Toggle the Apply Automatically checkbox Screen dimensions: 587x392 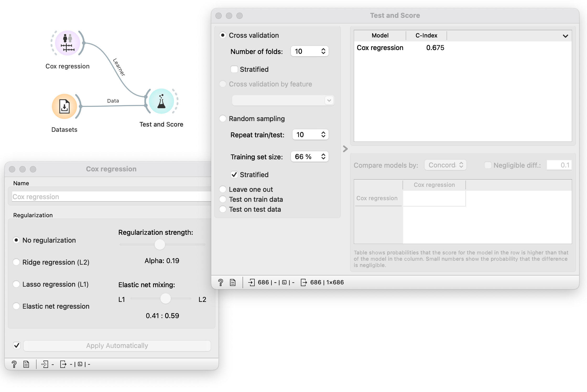tap(17, 345)
